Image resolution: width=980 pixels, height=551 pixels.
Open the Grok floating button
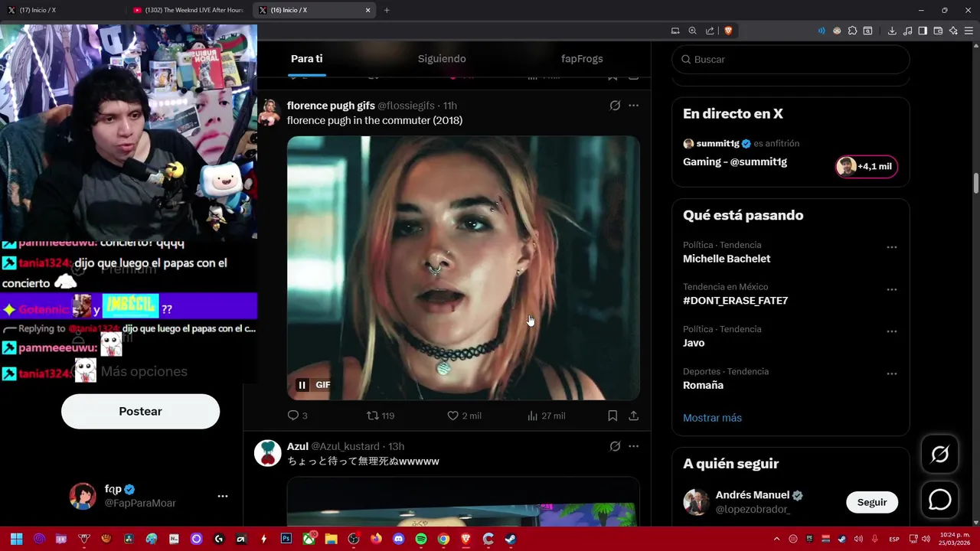pos(939,455)
